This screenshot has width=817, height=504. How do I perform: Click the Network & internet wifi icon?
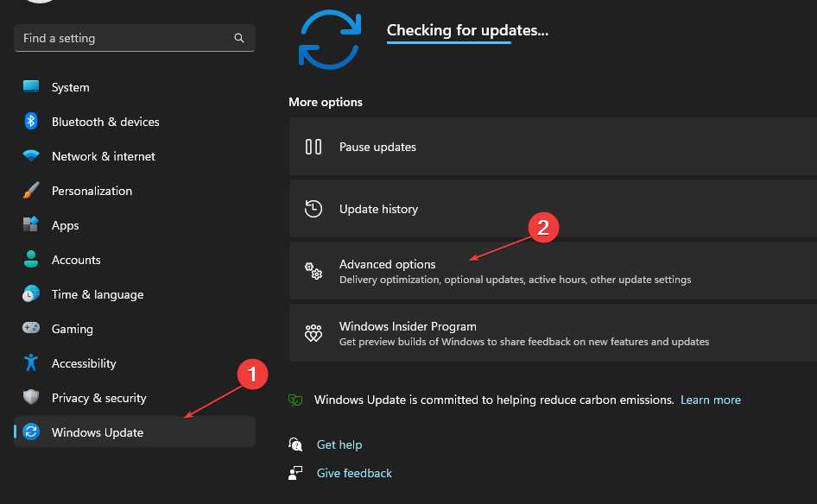(31, 156)
